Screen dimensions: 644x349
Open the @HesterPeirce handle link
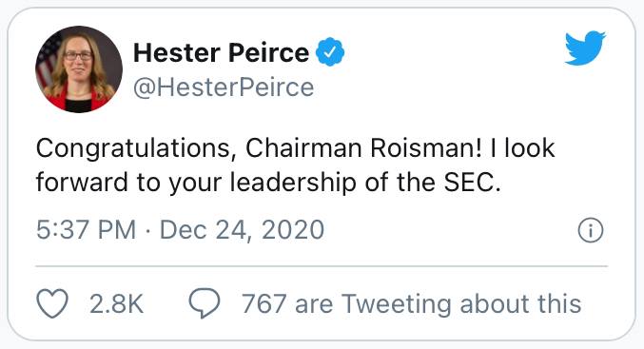coord(224,87)
